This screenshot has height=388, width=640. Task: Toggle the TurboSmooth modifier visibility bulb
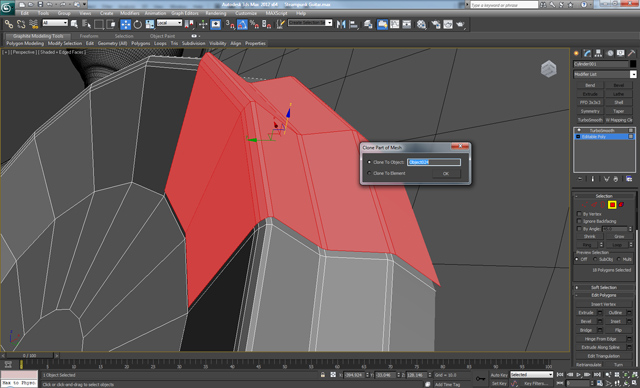click(x=579, y=131)
